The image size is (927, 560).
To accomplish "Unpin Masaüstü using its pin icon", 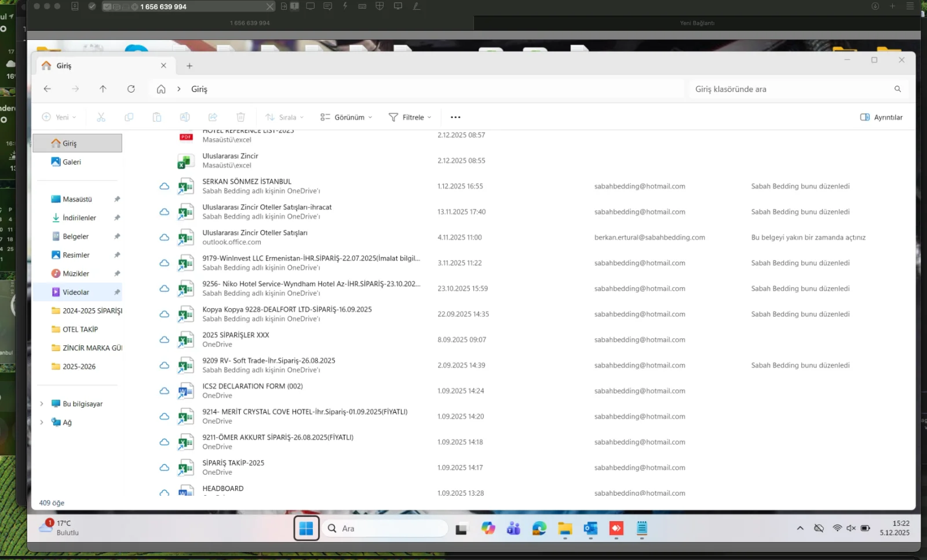I will (x=117, y=199).
